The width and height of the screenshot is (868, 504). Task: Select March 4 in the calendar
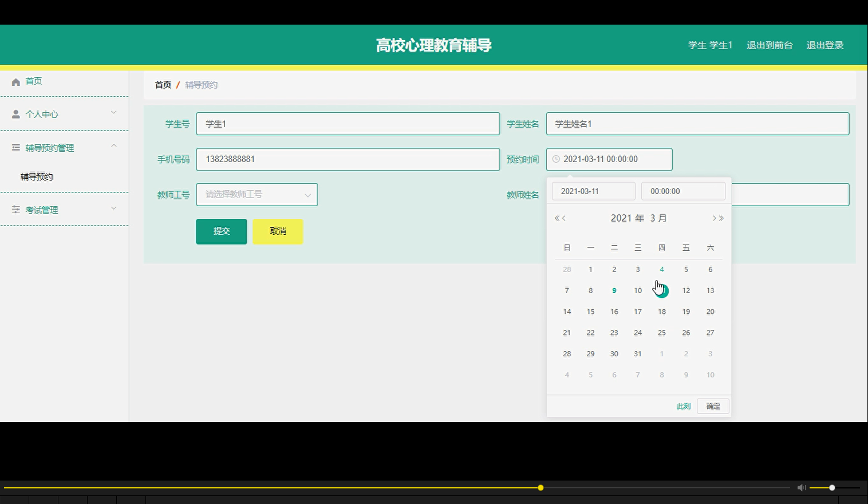662,269
